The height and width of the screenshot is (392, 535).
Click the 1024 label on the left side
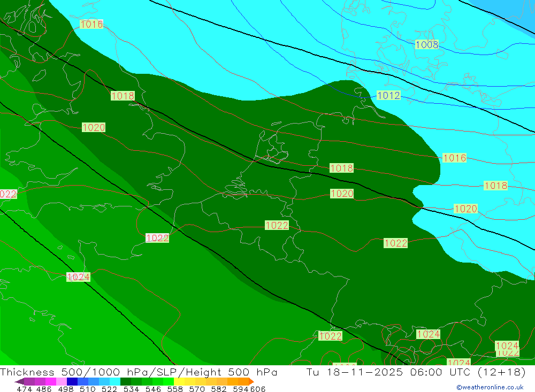pyautogui.click(x=78, y=277)
